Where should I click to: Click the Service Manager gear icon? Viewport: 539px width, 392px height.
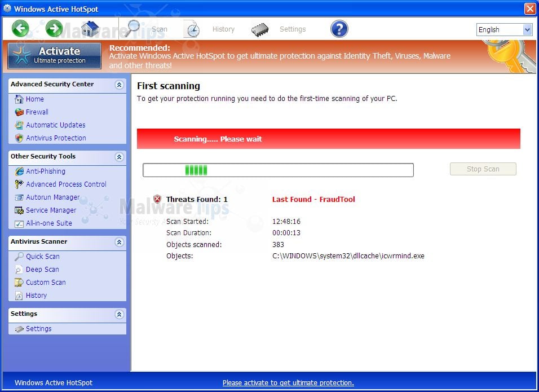pyautogui.click(x=19, y=210)
